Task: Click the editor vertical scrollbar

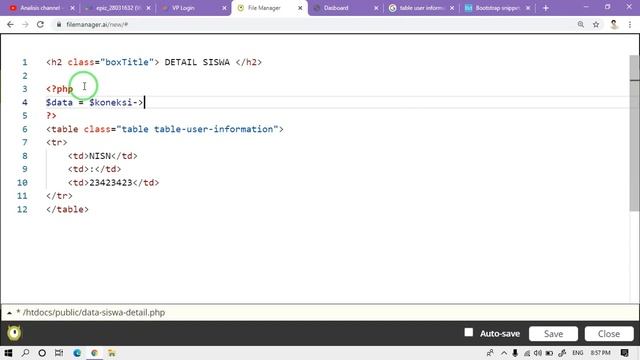Action: pyautogui.click(x=634, y=133)
